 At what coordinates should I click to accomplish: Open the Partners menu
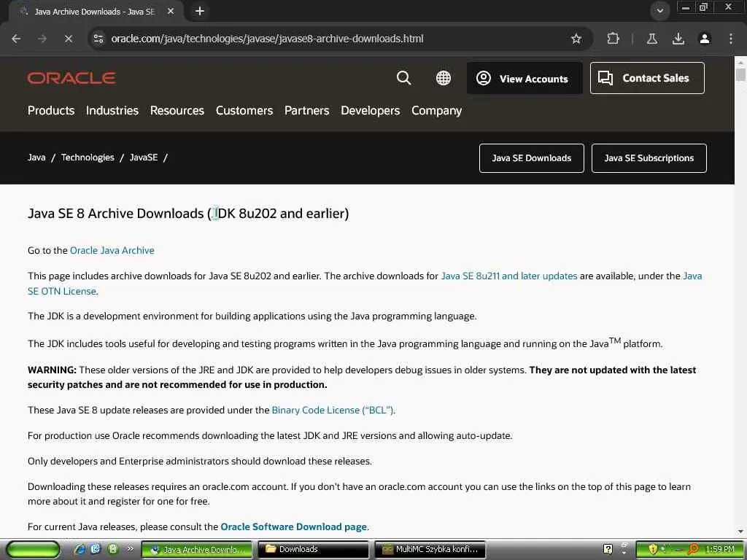click(307, 111)
